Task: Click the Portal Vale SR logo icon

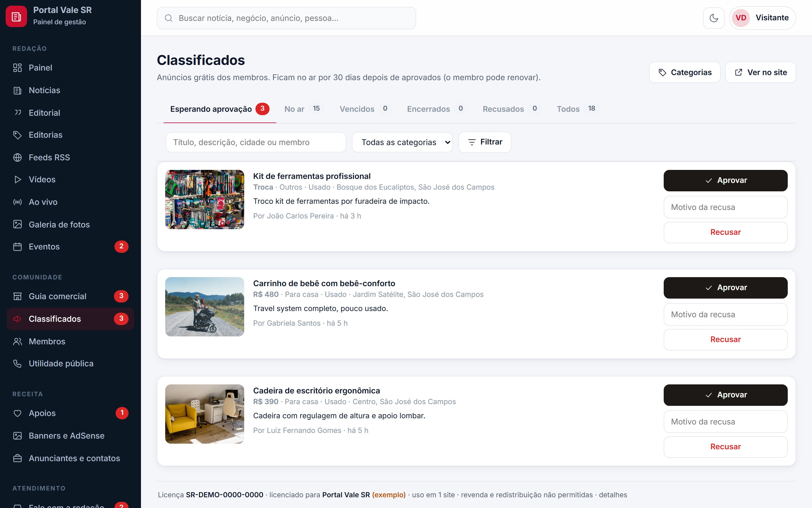Action: [x=16, y=16]
